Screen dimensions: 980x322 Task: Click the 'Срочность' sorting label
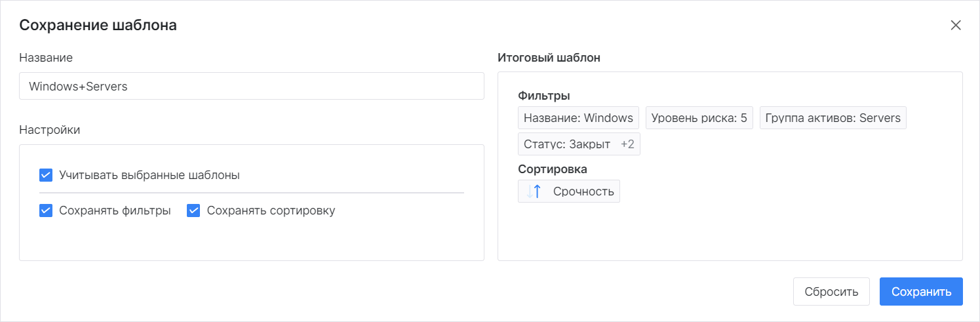click(583, 191)
